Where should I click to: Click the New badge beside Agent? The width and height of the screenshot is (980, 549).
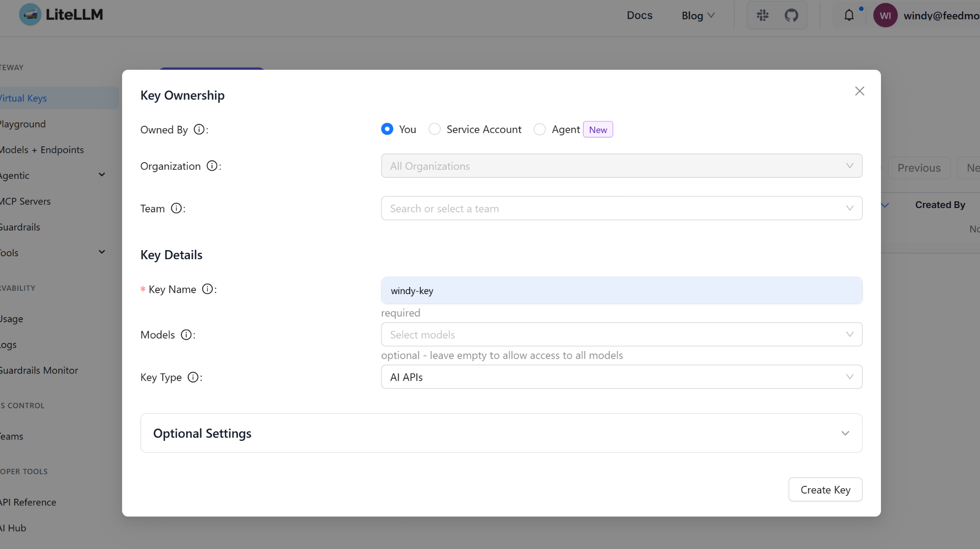coord(598,130)
